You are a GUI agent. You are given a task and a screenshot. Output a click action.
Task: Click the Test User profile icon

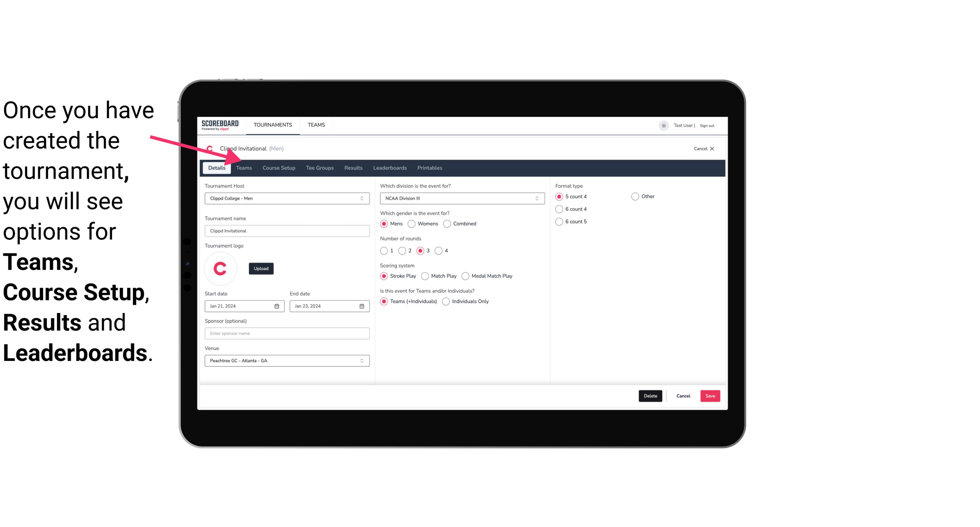665,125
